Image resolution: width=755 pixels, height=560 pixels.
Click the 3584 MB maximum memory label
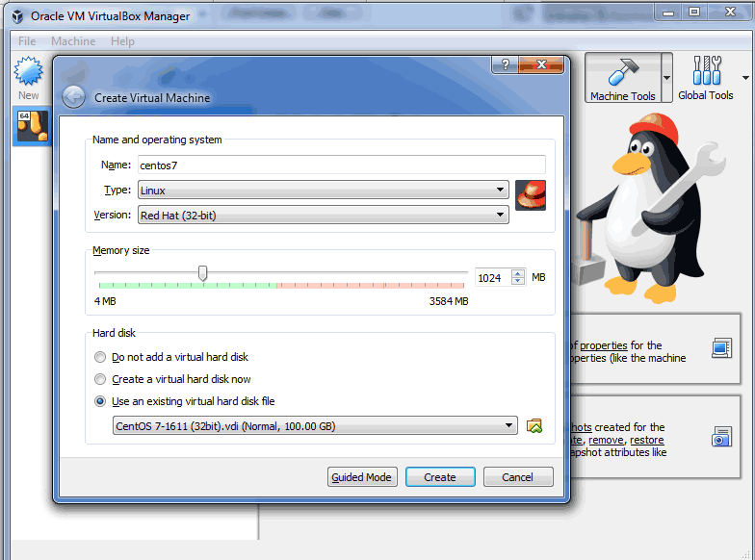[x=449, y=301]
